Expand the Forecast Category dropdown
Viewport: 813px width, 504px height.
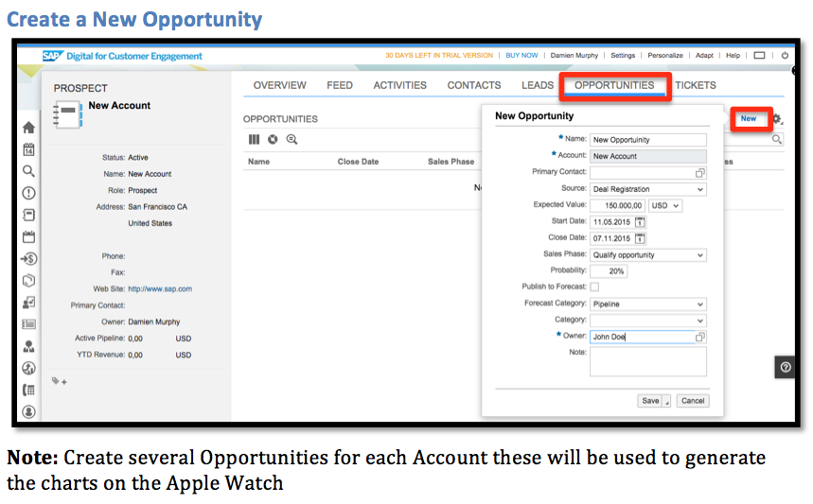point(647,304)
